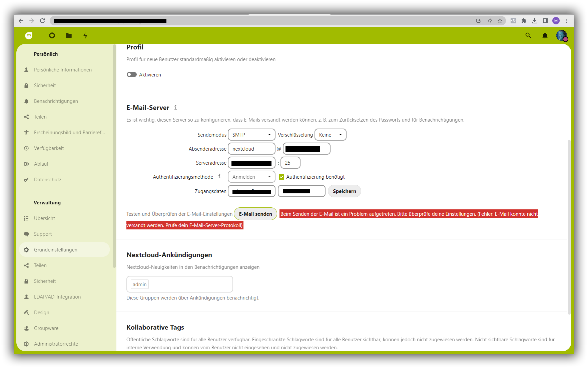Enable the Aktivieren profile toggle
This screenshot has width=588, height=368.
coord(132,74)
